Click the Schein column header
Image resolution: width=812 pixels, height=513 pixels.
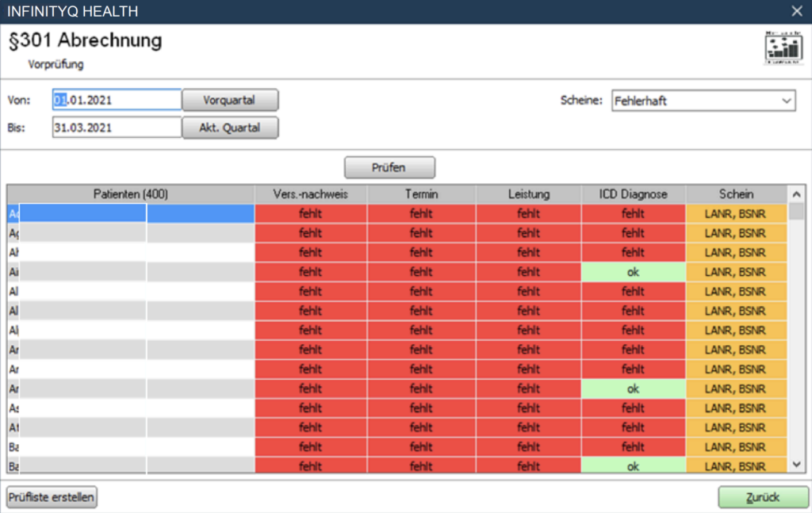[736, 194]
